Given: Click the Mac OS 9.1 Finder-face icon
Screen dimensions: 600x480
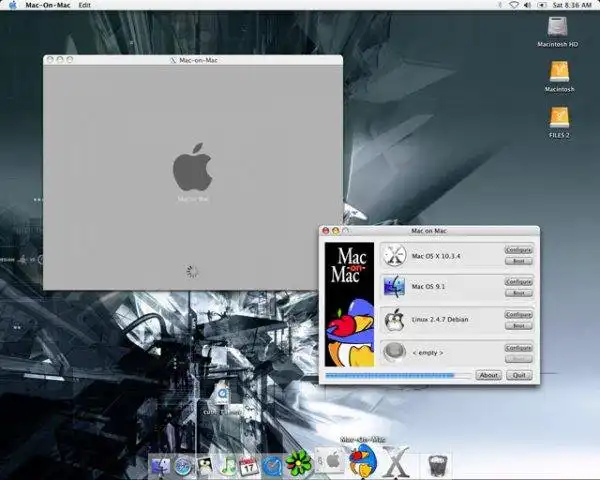Looking at the screenshot, I should click(x=394, y=287).
